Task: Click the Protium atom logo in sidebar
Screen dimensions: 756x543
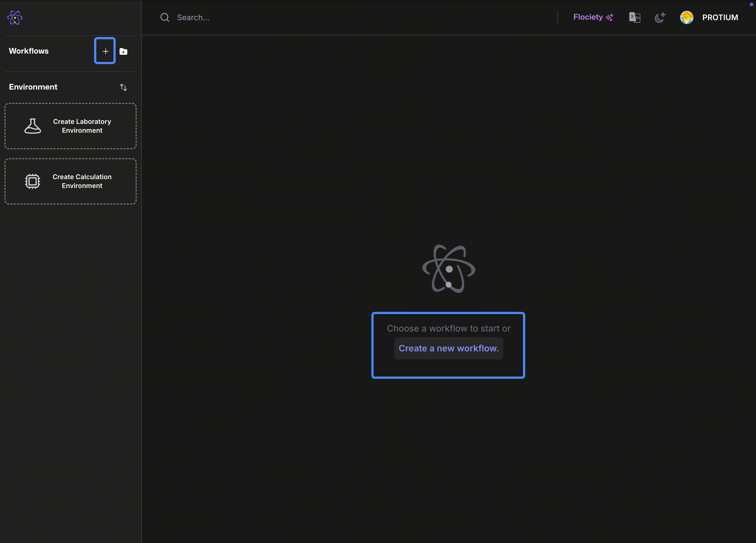Action: [15, 18]
